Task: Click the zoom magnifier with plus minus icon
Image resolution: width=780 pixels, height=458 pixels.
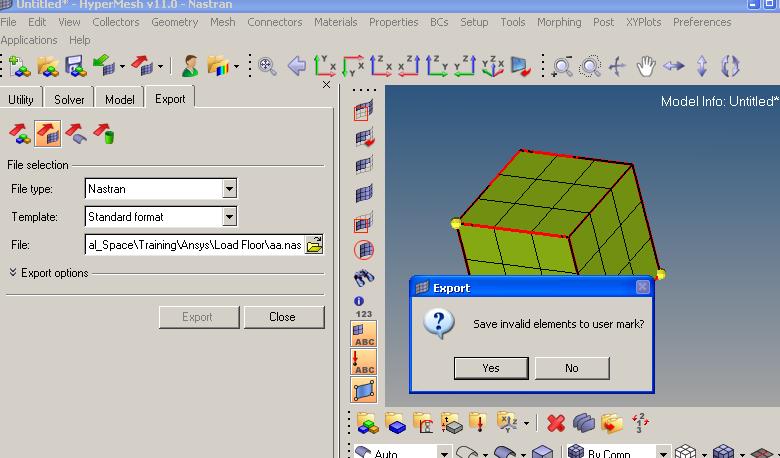Action: [x=562, y=67]
